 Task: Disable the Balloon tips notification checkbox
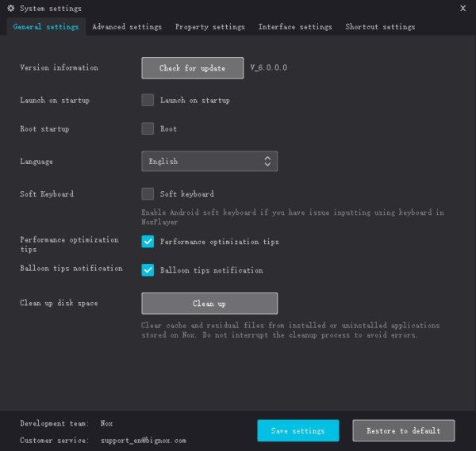(148, 270)
